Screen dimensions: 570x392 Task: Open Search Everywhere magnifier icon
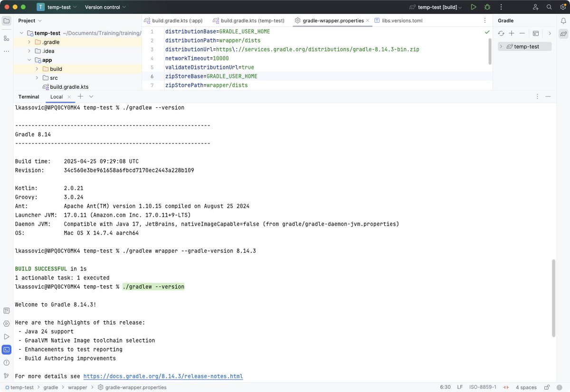pyautogui.click(x=549, y=7)
